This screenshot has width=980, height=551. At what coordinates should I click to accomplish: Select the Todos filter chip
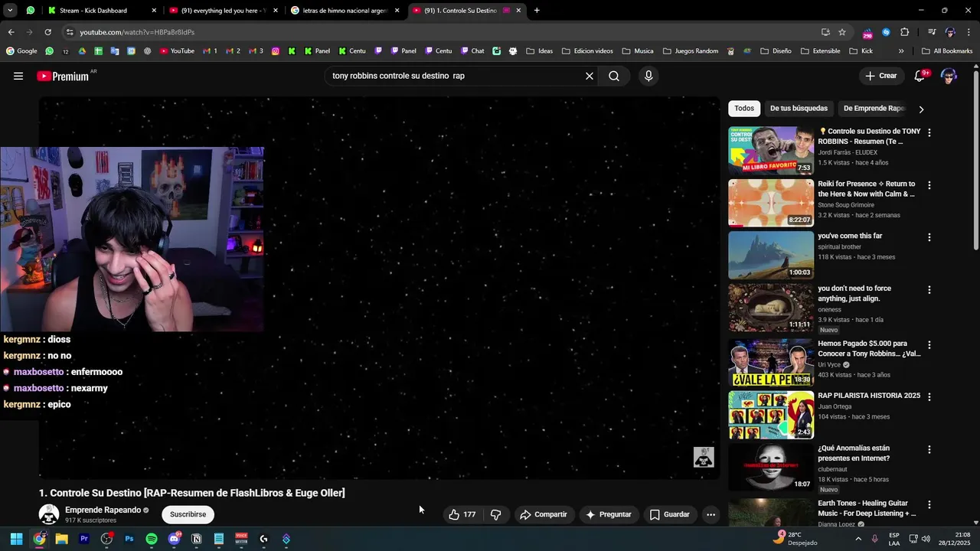coord(744,109)
